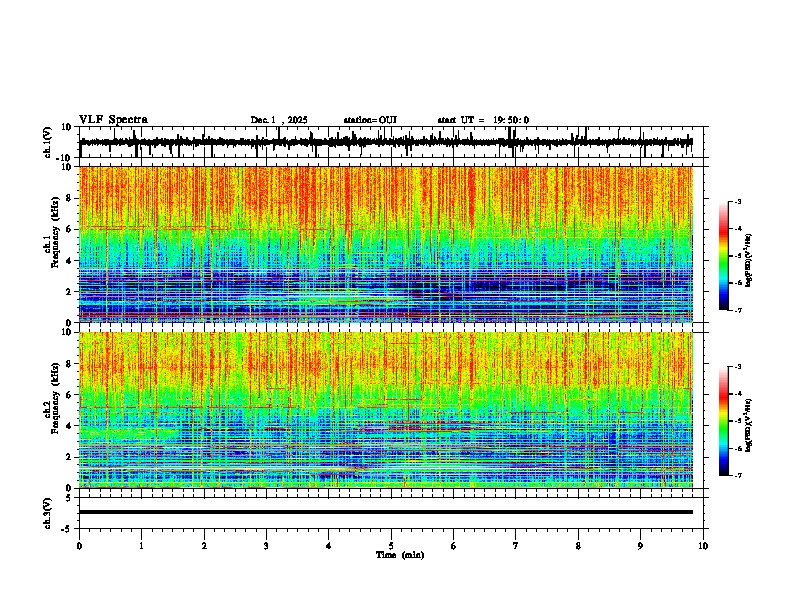The width and height of the screenshot is (792, 612).
Task: Click time axis tick label '5'
Action: point(391,546)
